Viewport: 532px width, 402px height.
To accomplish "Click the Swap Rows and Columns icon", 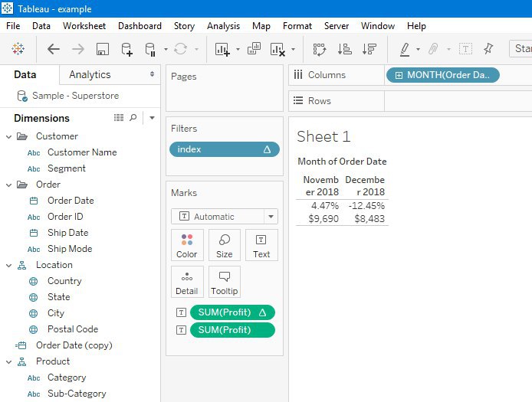I will (x=319, y=49).
